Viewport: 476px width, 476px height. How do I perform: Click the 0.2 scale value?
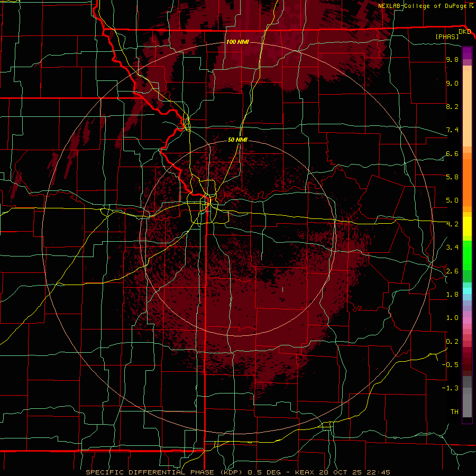pyautogui.click(x=452, y=342)
